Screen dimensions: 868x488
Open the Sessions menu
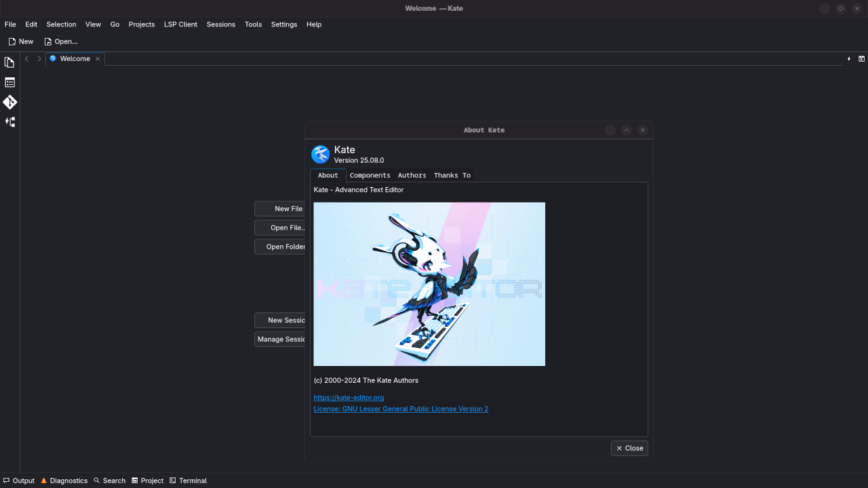click(x=221, y=24)
